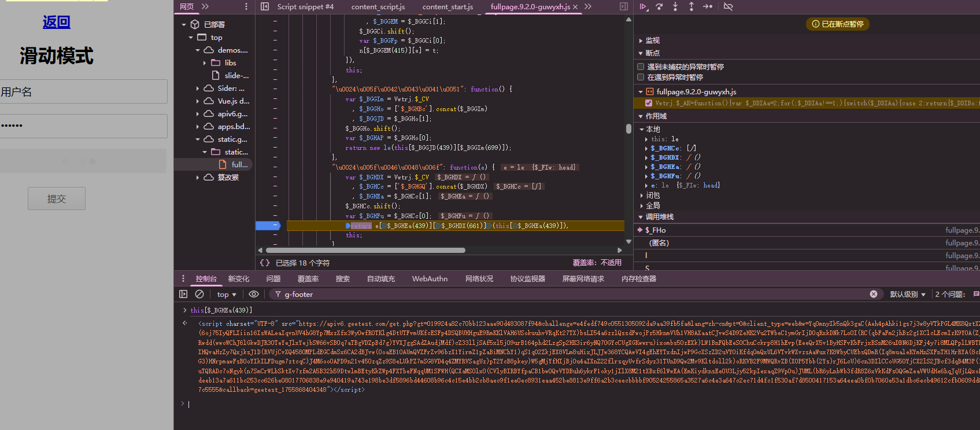Enable 遇到未捕获的异常时暂停 checkbox
980x430 pixels.
[641, 67]
